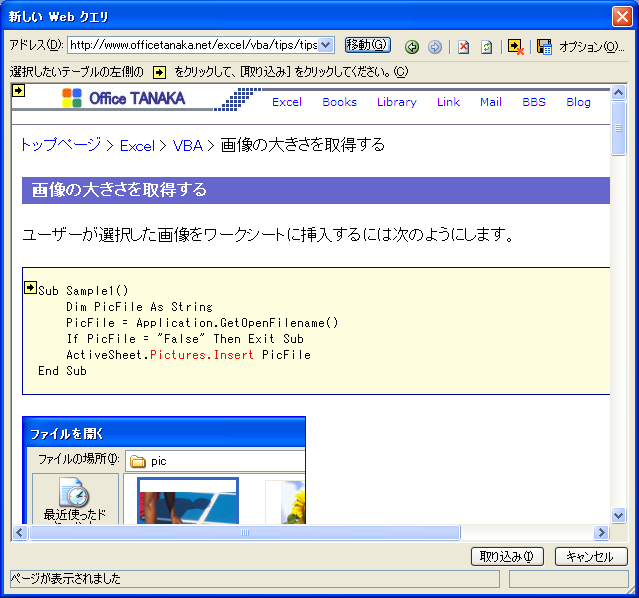Open the Mail navigation link
This screenshot has width=639, height=598.
tap(491, 102)
